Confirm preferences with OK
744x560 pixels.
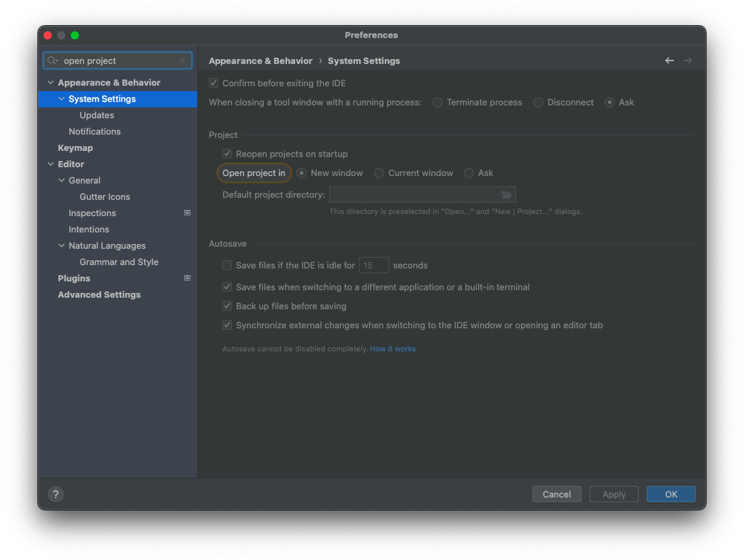(x=671, y=494)
